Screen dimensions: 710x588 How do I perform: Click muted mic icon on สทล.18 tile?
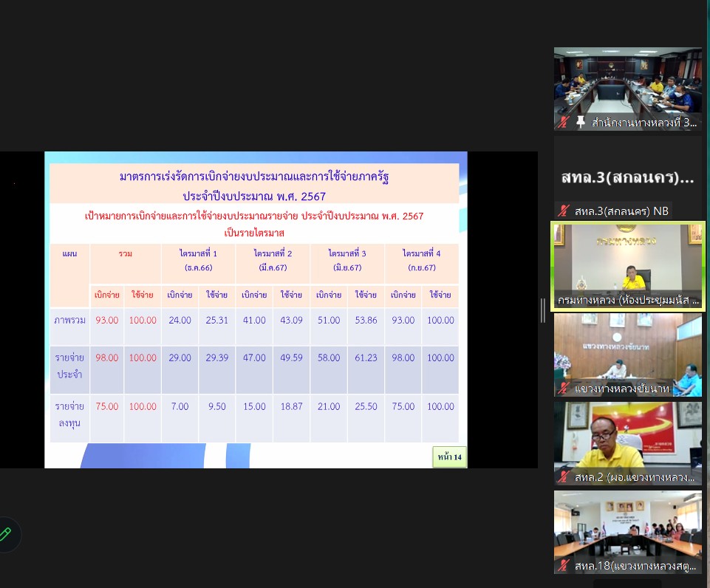pos(564,567)
